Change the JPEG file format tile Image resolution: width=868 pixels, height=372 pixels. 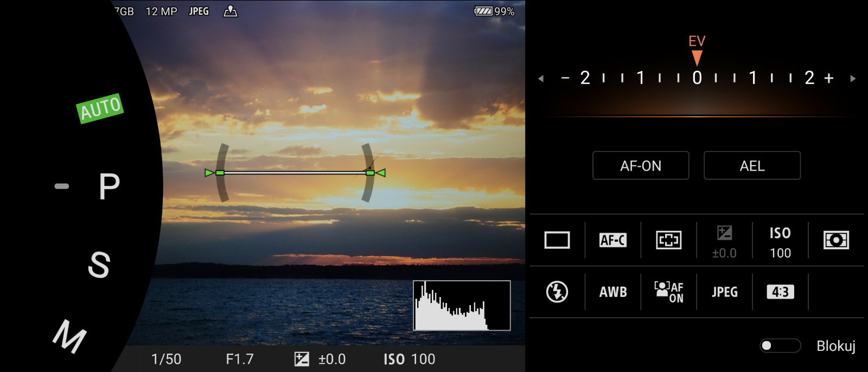725,292
